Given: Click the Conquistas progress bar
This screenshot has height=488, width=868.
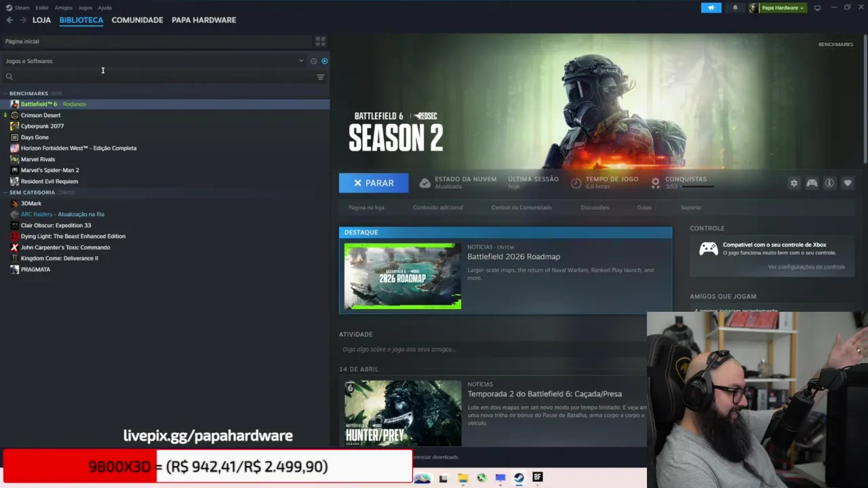Looking at the screenshot, I should coord(696,186).
